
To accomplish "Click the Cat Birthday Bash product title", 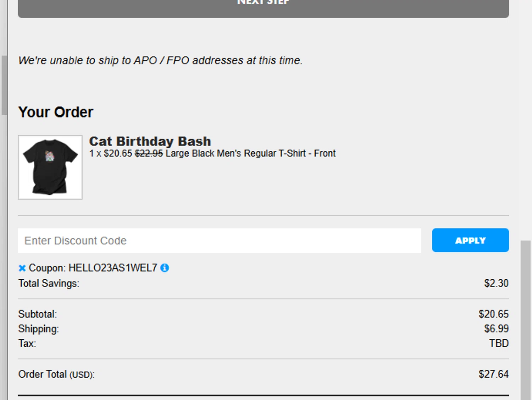I will pyautogui.click(x=150, y=141).
